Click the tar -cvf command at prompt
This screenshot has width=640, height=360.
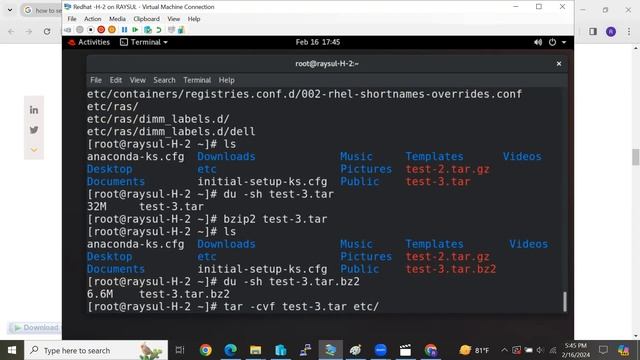pos(301,307)
